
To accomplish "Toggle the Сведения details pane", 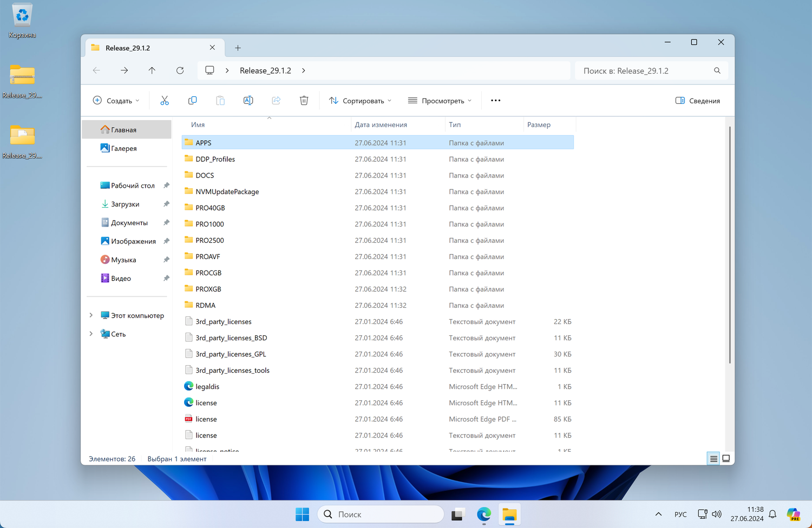I will [698, 101].
